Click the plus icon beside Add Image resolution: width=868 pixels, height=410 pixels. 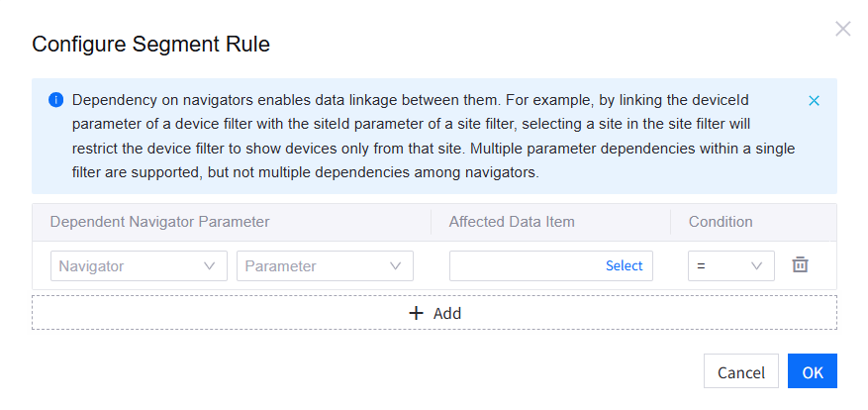pos(417,313)
